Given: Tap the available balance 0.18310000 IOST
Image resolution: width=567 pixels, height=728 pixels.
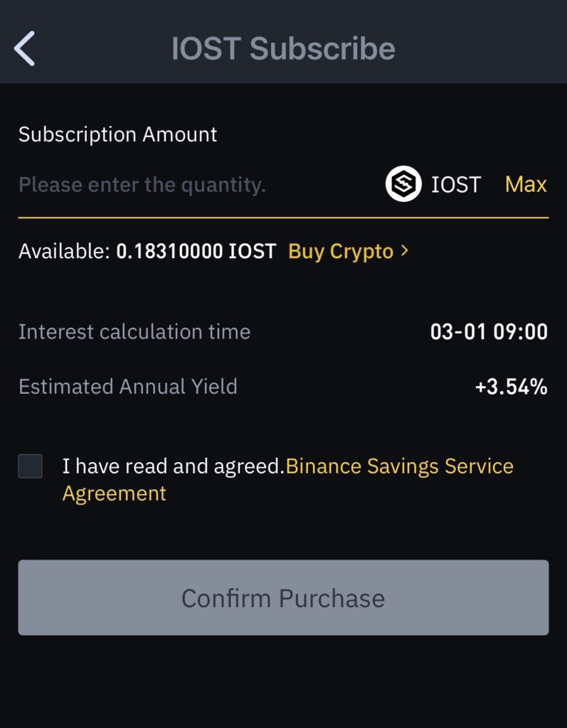Looking at the screenshot, I should [196, 251].
